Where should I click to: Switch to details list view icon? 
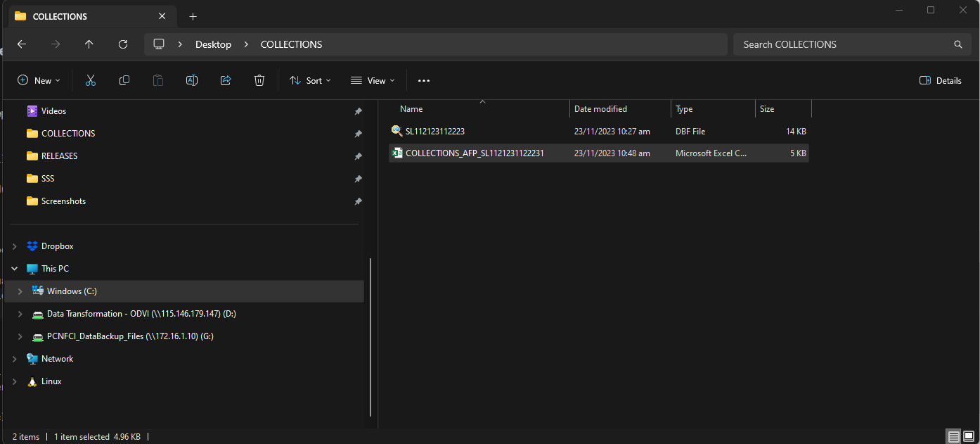coord(953,437)
